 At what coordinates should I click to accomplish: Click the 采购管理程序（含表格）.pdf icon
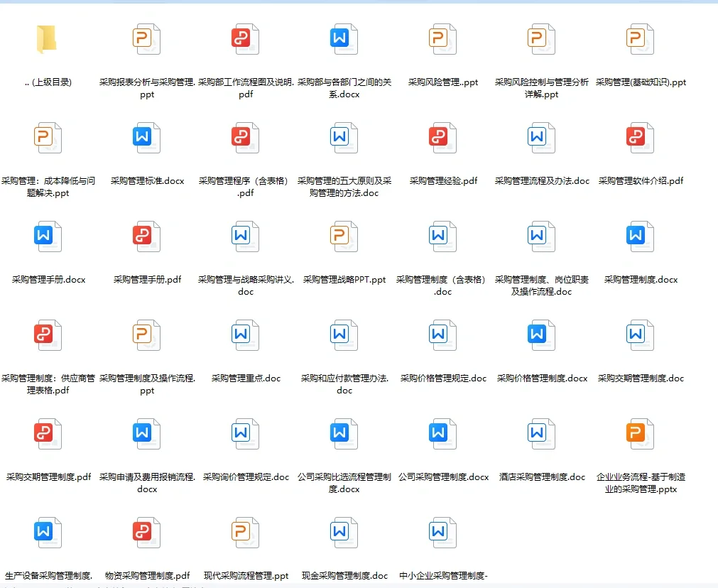[x=245, y=138]
